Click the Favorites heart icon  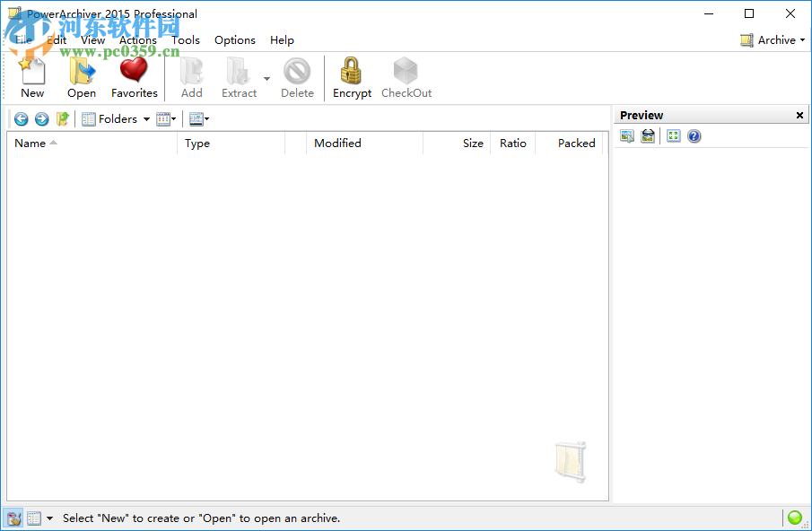click(134, 70)
